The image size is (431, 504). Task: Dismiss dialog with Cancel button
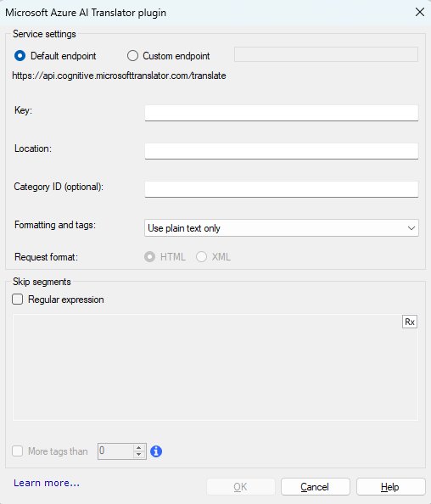pyautogui.click(x=315, y=487)
